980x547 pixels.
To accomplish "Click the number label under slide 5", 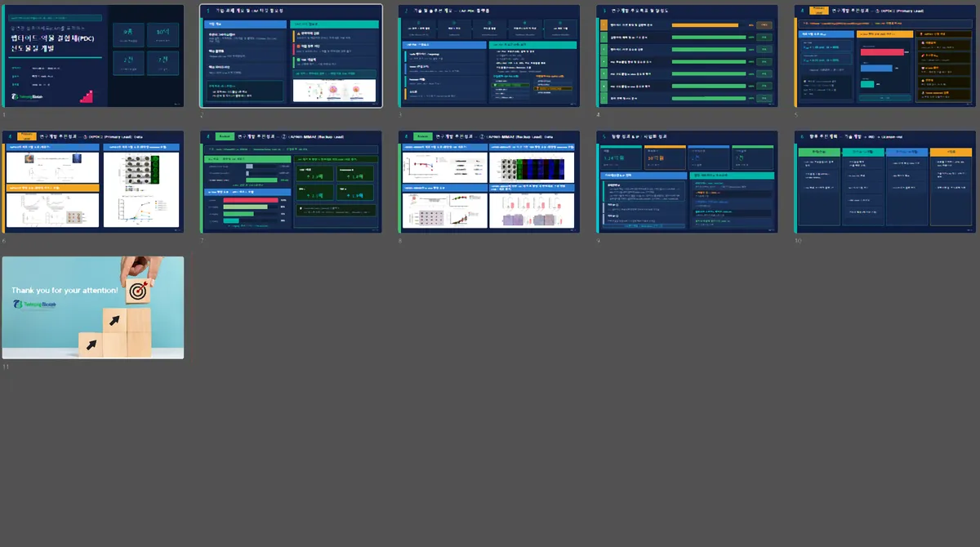I will point(798,114).
